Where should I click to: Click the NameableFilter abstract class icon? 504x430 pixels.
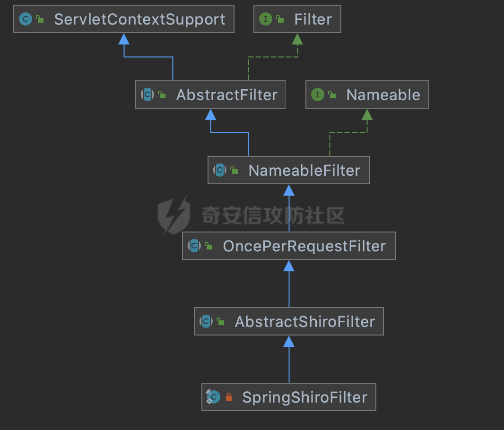(x=220, y=170)
